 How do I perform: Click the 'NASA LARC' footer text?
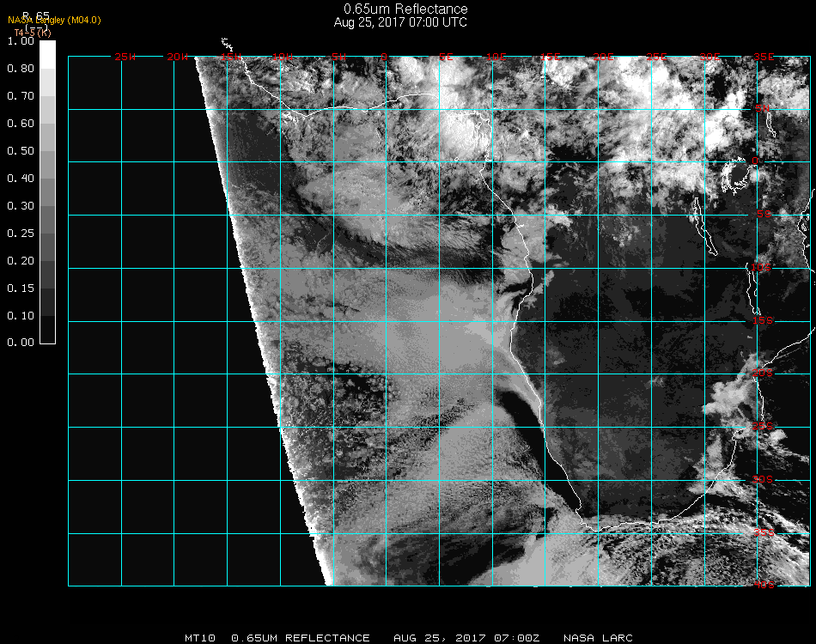pos(598,638)
